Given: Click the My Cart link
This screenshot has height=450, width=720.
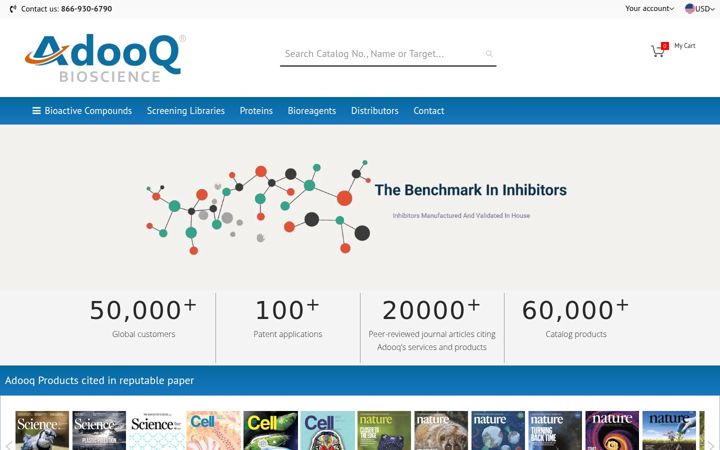Looking at the screenshot, I should pos(685,45).
